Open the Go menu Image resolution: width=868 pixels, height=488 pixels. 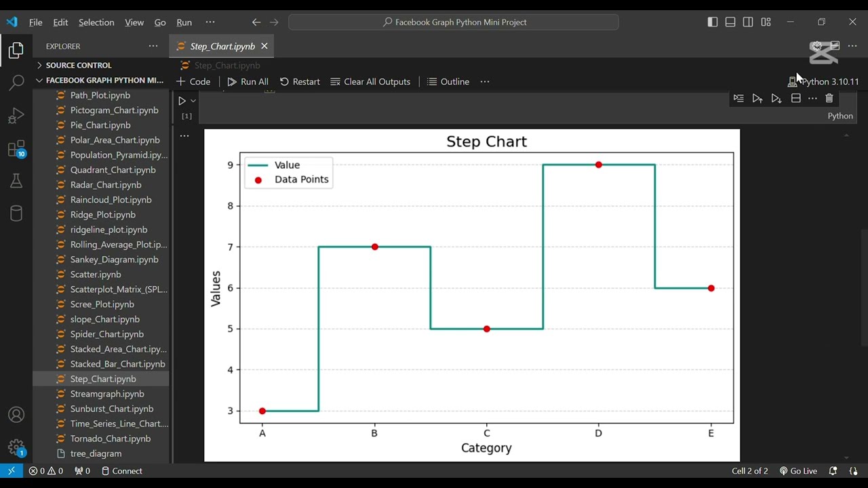[160, 22]
